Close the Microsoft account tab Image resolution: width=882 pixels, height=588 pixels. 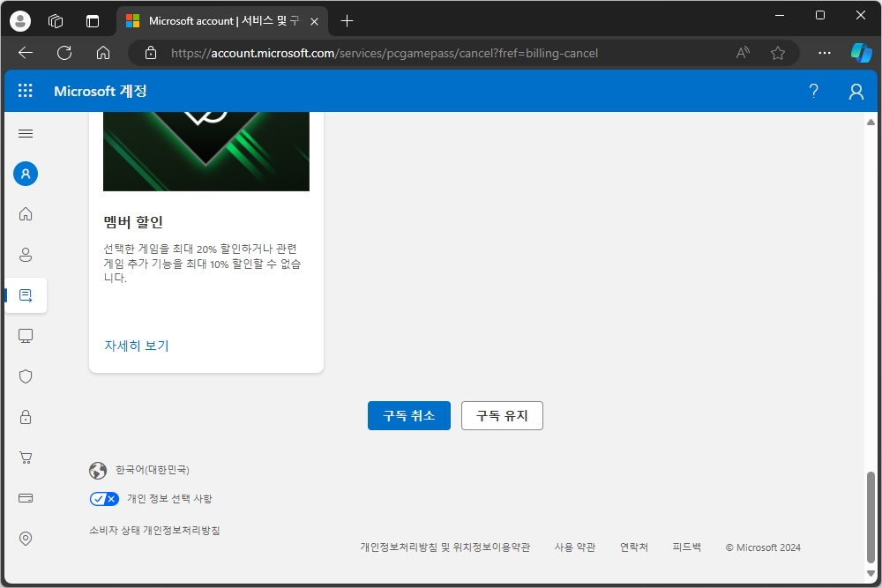[x=315, y=21]
